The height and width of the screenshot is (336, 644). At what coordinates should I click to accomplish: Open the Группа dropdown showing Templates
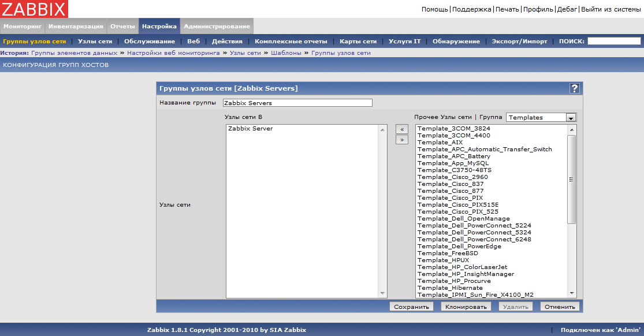541,117
